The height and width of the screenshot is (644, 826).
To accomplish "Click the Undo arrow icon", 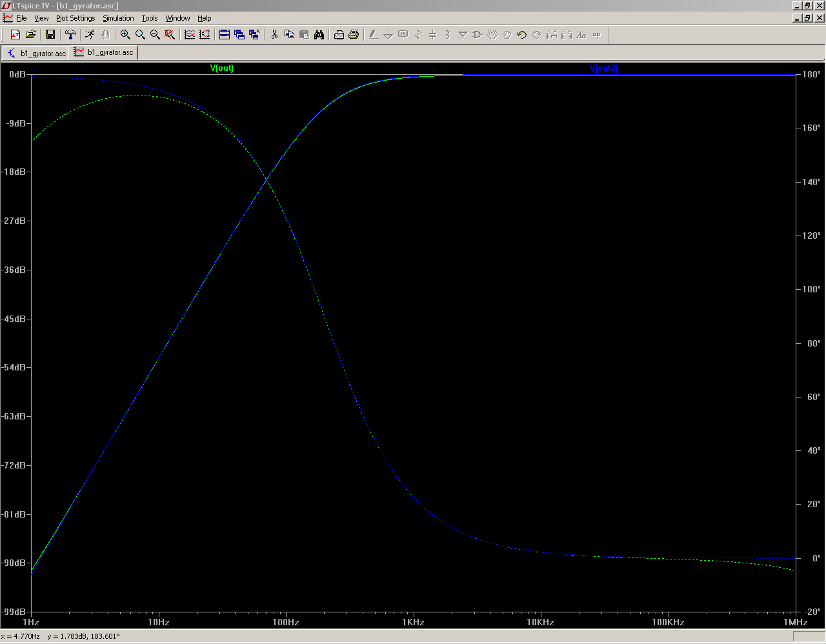I will click(522, 35).
